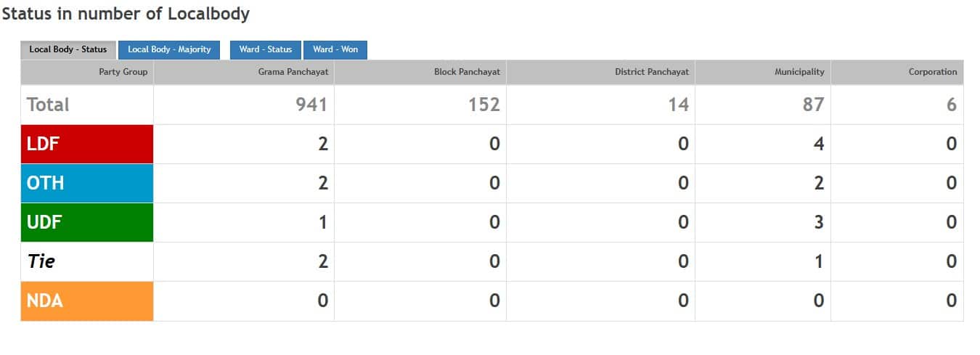Click the Corporation column header
The width and height of the screenshot is (980, 355).
tap(932, 72)
